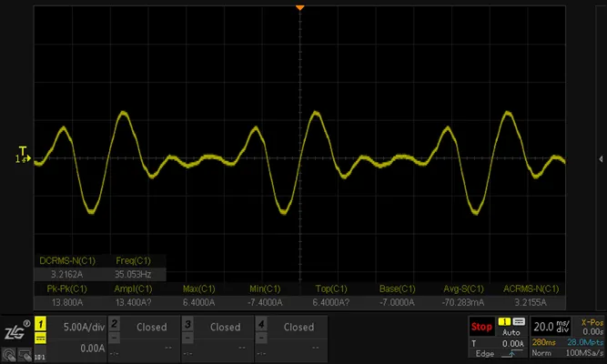607x364 pixels.
Task: Select the yellow channel 1 indicator
Action: point(41,324)
